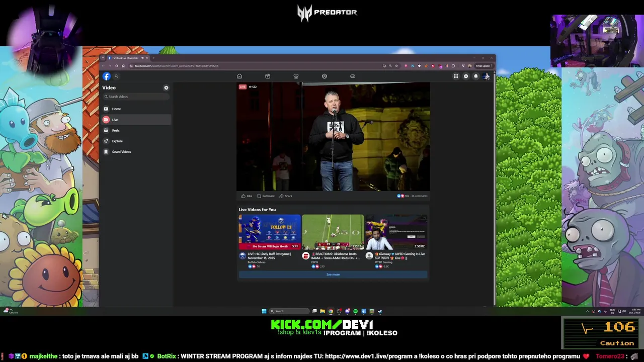This screenshot has width=644, height=362.
Task: Click the Facebook logo
Action: 107,76
